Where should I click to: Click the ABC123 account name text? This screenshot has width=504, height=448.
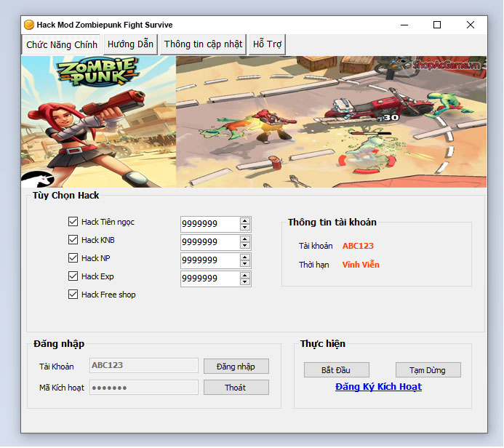358,246
